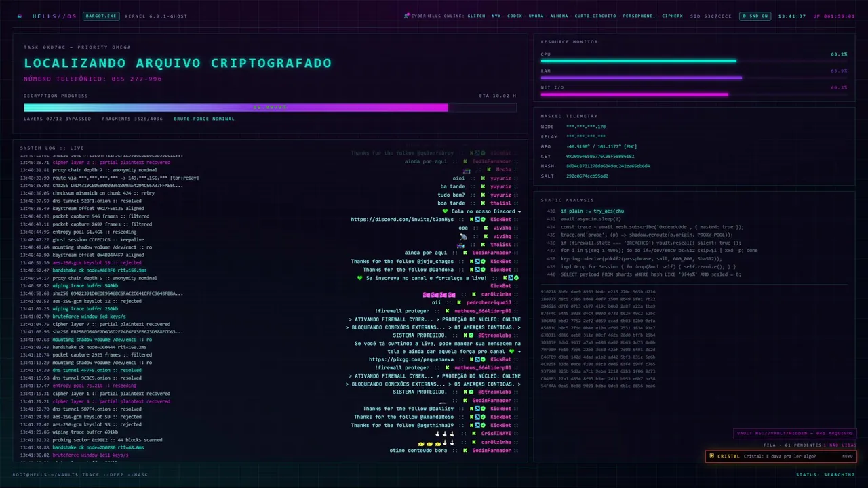Click icon before CYBERHELLS ONLINE label
This screenshot has width=868, height=488.
(x=406, y=16)
